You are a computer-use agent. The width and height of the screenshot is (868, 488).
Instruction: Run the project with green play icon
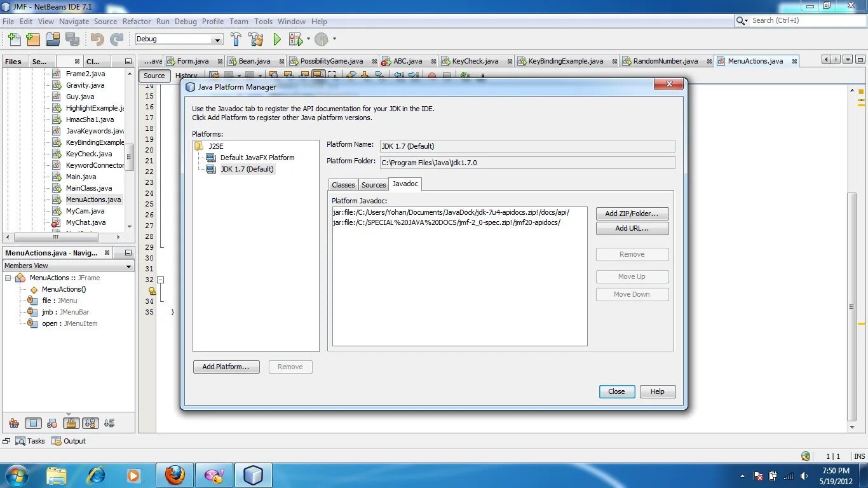(277, 39)
